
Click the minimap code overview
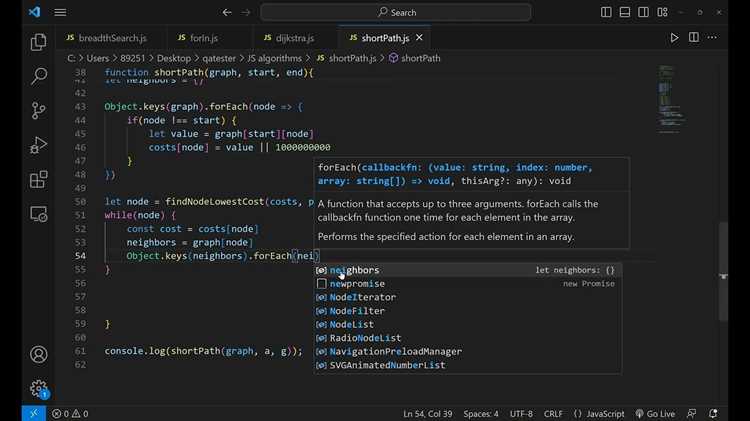[672, 100]
